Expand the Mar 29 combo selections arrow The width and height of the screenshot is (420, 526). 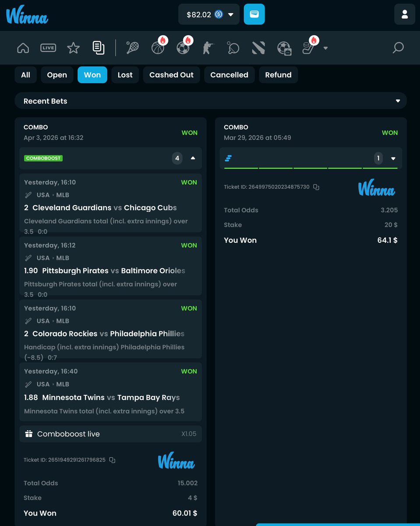click(393, 159)
